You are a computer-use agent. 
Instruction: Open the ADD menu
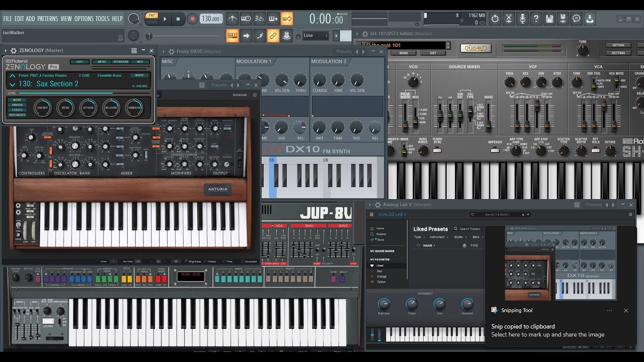pyautogui.click(x=31, y=19)
